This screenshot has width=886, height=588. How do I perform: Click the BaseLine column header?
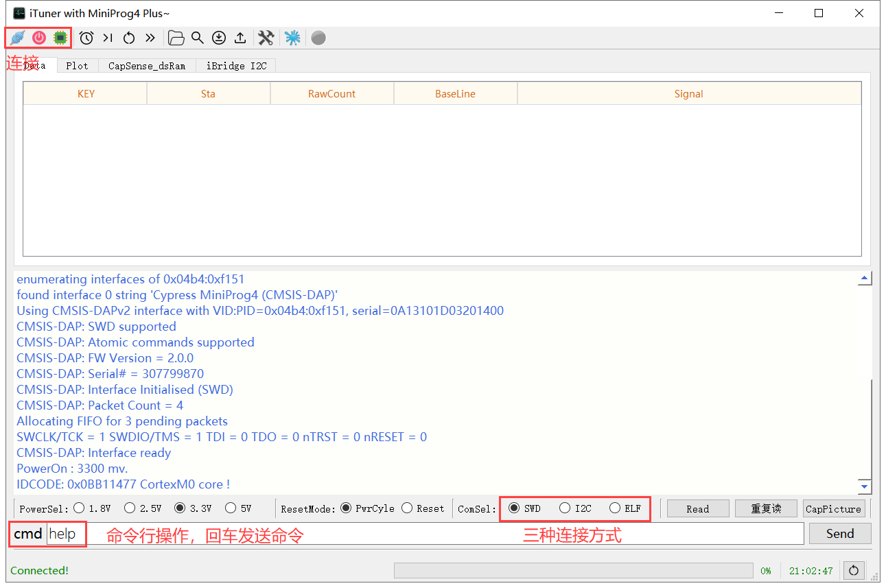(x=456, y=94)
